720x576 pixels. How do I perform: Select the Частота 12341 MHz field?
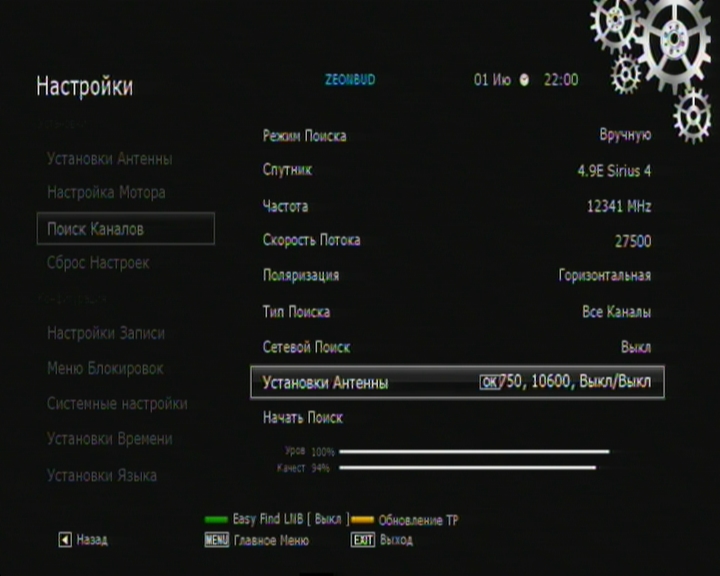point(618,206)
